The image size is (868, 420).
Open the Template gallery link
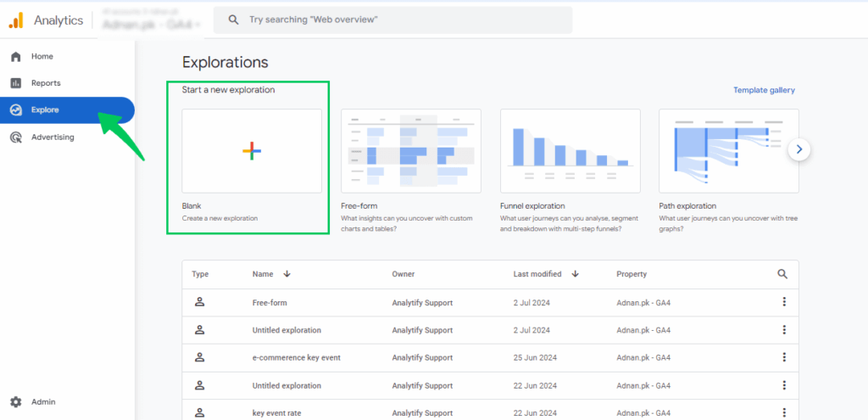(764, 90)
